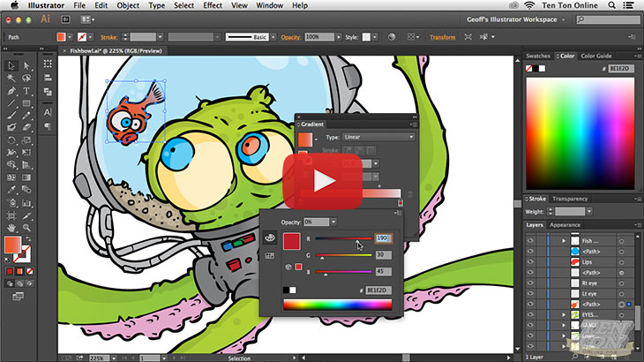Select the Mesh tool

[11, 177]
